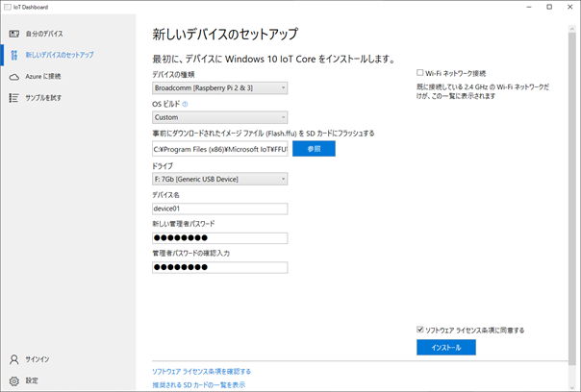This screenshot has height=392, width=581.
Task: Open Azure に接続 menu item
Action: tap(43, 77)
